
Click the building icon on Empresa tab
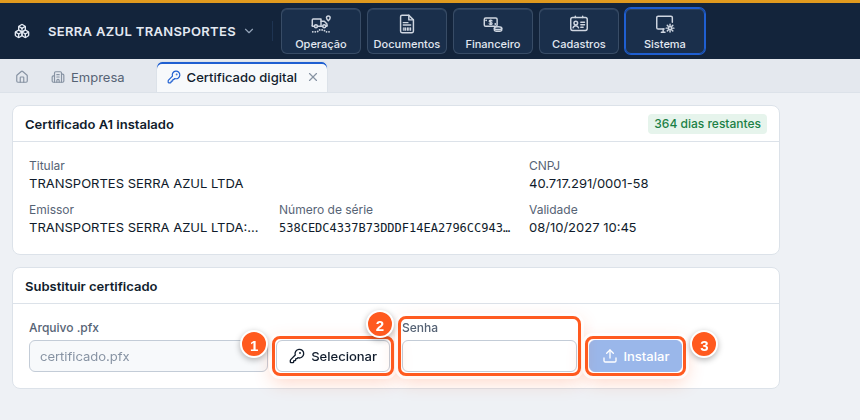58,77
